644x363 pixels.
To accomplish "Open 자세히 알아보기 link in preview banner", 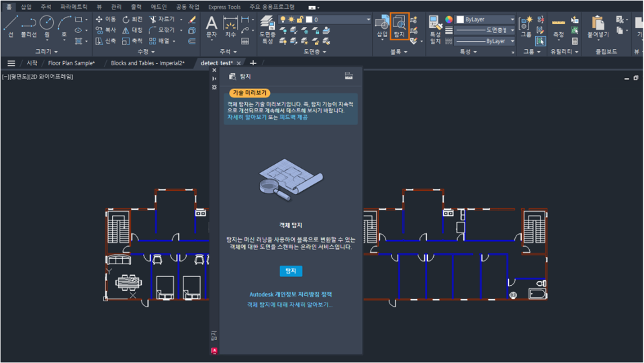I will tap(247, 117).
